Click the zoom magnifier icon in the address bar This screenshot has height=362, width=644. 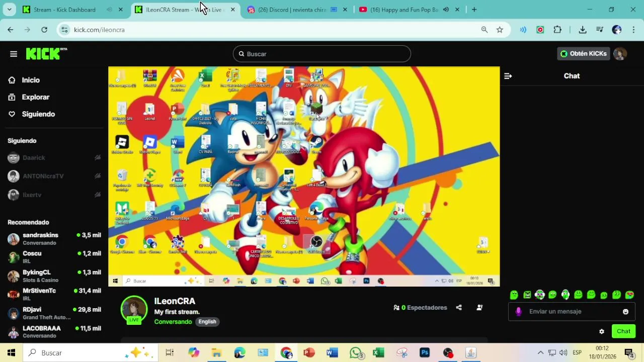484,30
